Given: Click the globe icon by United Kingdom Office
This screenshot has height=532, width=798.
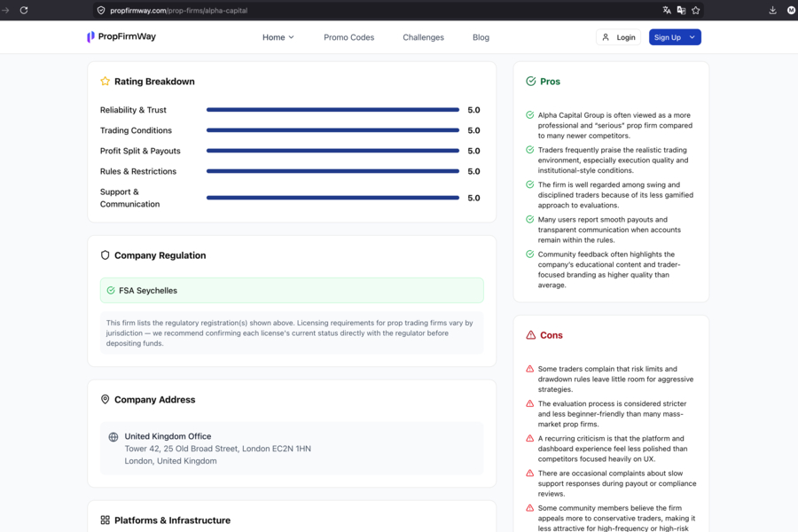Looking at the screenshot, I should pyautogui.click(x=113, y=437).
